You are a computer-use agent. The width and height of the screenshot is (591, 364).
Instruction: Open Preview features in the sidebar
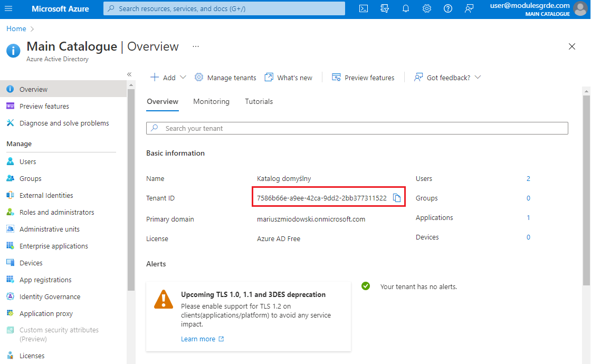(63, 106)
